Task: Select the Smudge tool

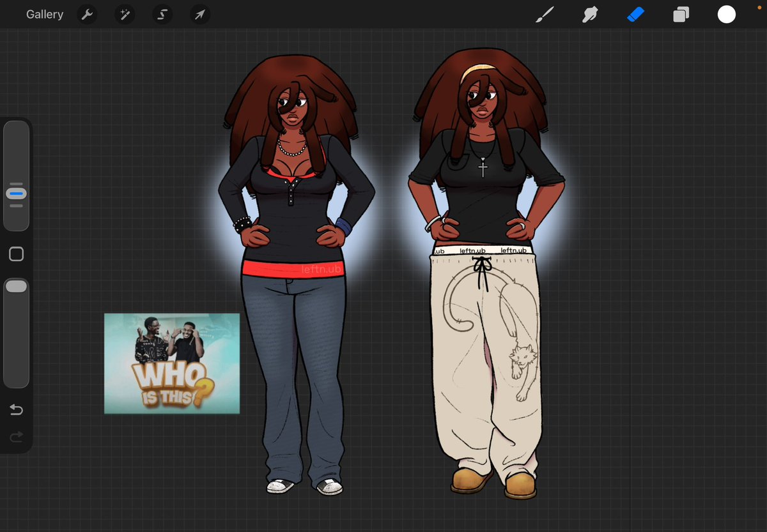Action: [x=590, y=15]
